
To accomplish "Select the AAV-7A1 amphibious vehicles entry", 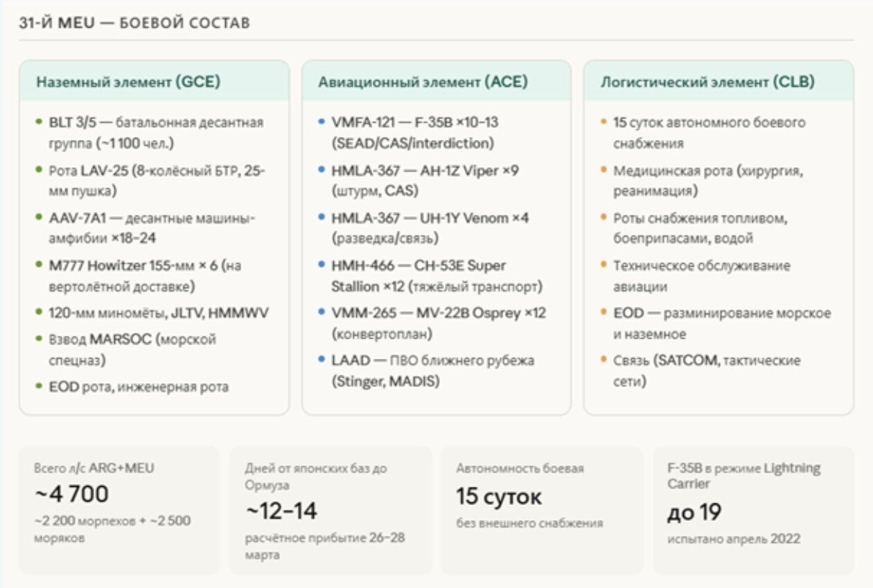I will [152, 228].
